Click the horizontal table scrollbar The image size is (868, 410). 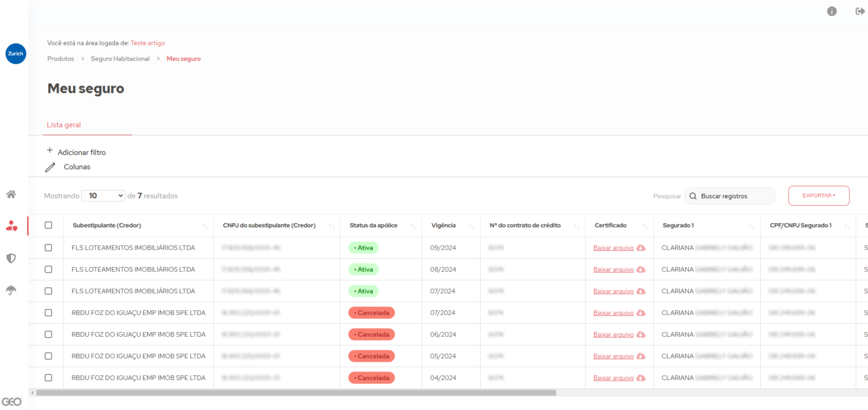pyautogui.click(x=296, y=393)
